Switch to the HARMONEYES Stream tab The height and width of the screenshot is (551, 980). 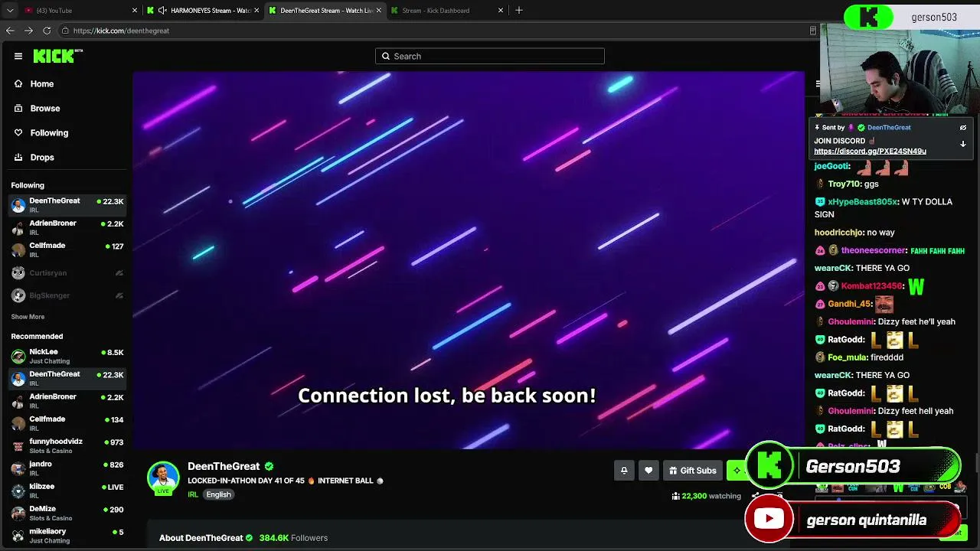pos(203,10)
